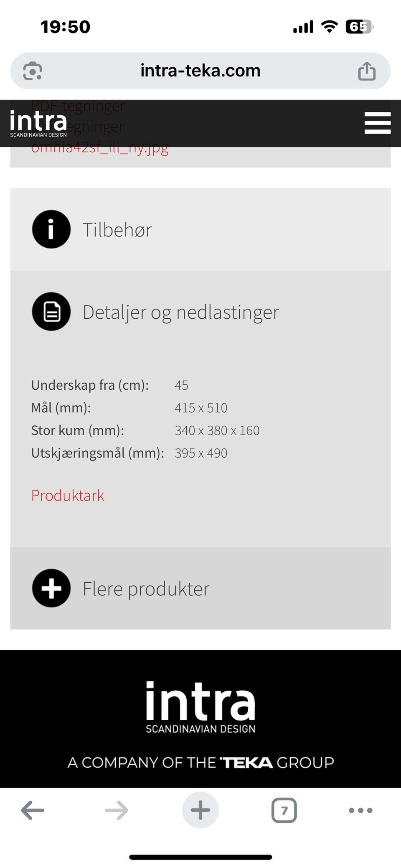
Task: Collapse the Detaljer og nedlastinger section
Action: pos(200,312)
